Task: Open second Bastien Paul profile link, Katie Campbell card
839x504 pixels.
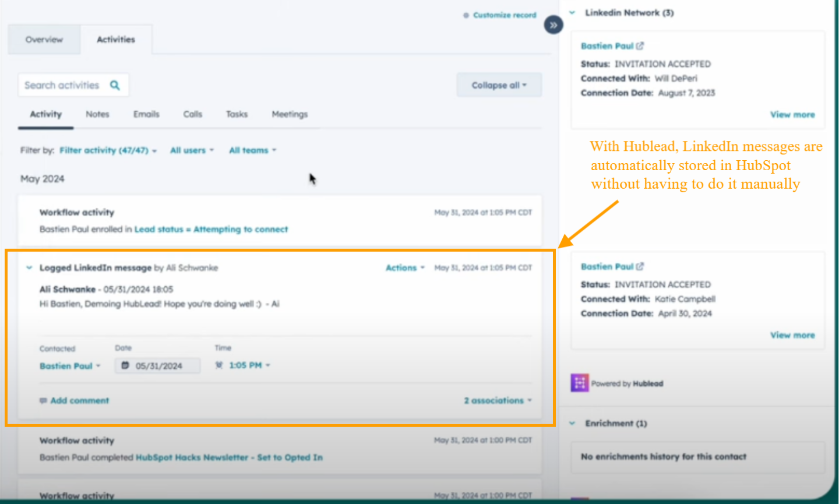Action: point(607,266)
